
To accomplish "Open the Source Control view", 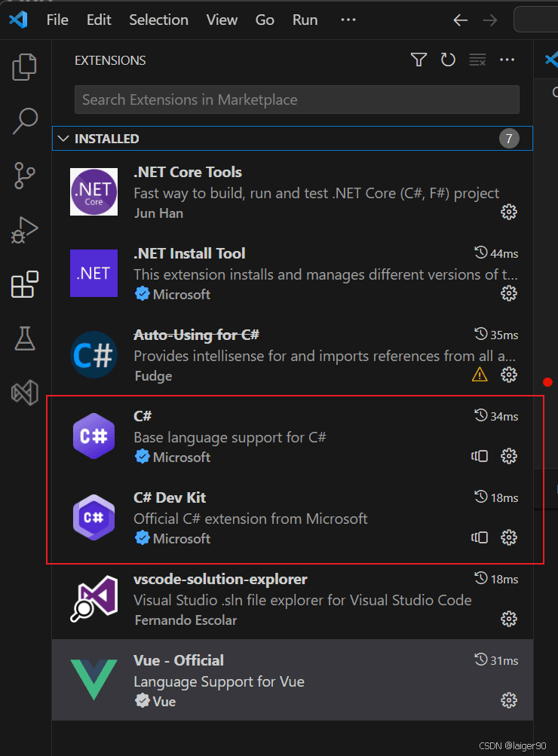I will (x=25, y=176).
